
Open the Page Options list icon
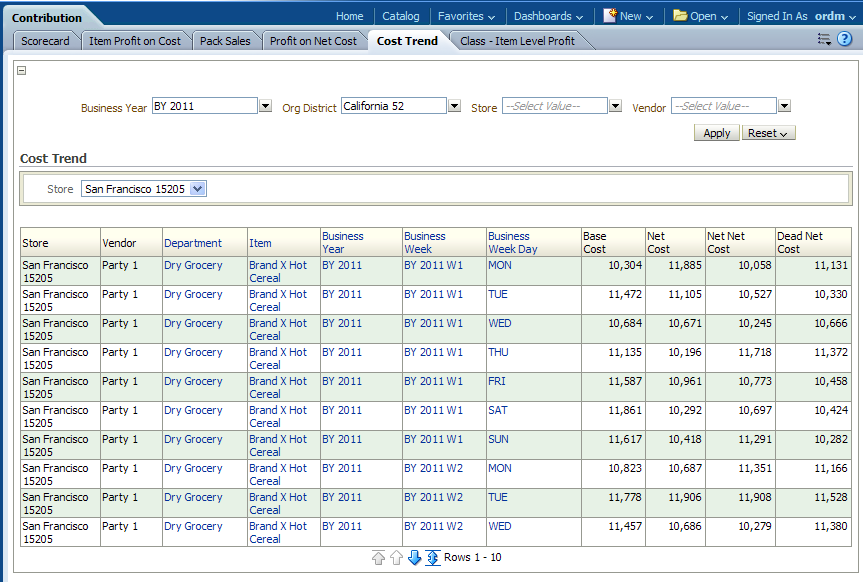tap(824, 39)
